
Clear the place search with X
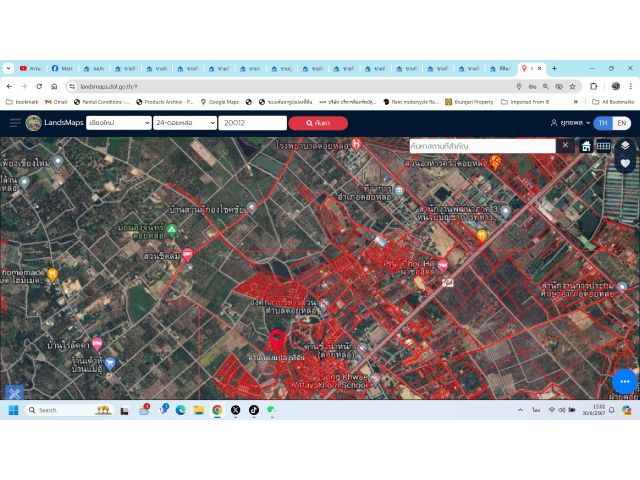565,145
